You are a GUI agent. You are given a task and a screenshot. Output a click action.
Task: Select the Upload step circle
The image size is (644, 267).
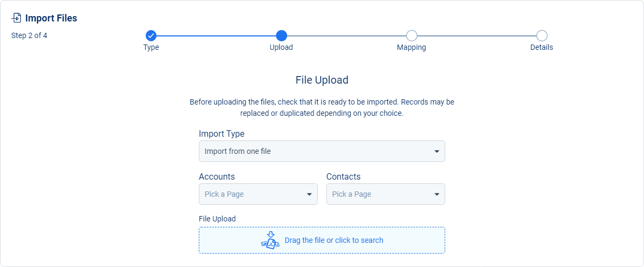click(281, 36)
